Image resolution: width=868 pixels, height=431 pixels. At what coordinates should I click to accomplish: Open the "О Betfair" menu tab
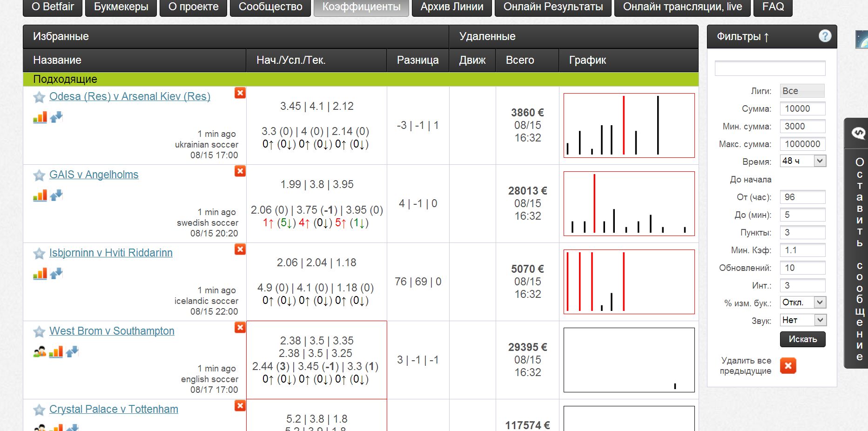(x=53, y=7)
